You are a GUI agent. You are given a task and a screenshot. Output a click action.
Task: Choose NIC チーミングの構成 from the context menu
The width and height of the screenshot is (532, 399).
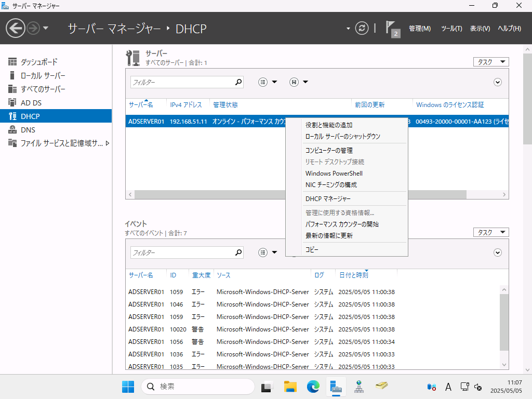[347, 185]
